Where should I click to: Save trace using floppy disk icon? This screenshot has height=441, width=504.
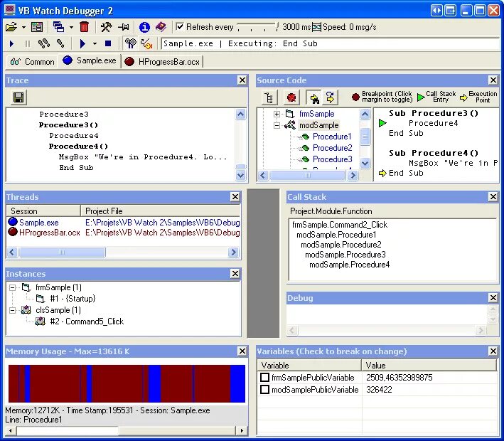pos(18,97)
